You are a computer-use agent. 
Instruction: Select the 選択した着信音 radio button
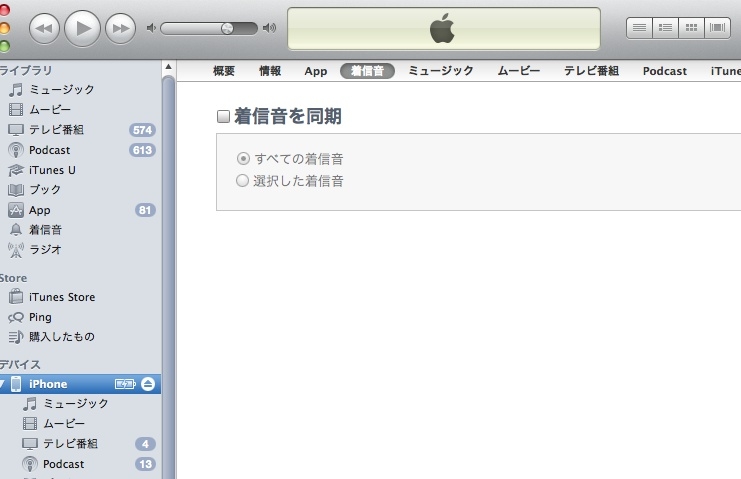click(x=242, y=180)
